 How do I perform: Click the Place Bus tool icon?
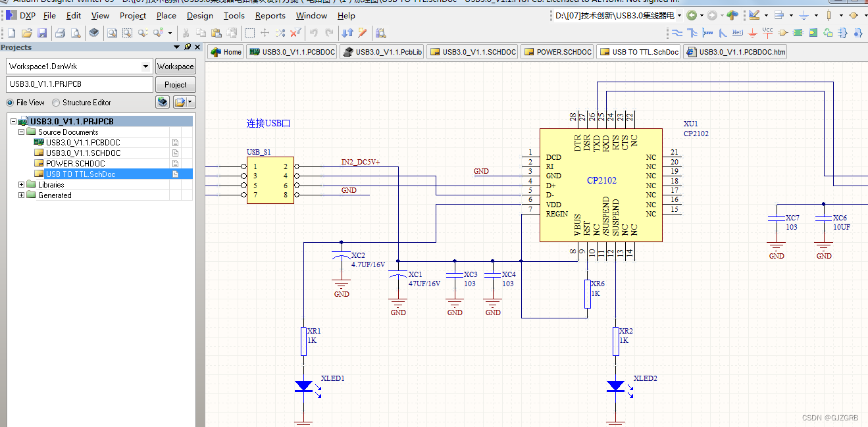pyautogui.click(x=692, y=32)
